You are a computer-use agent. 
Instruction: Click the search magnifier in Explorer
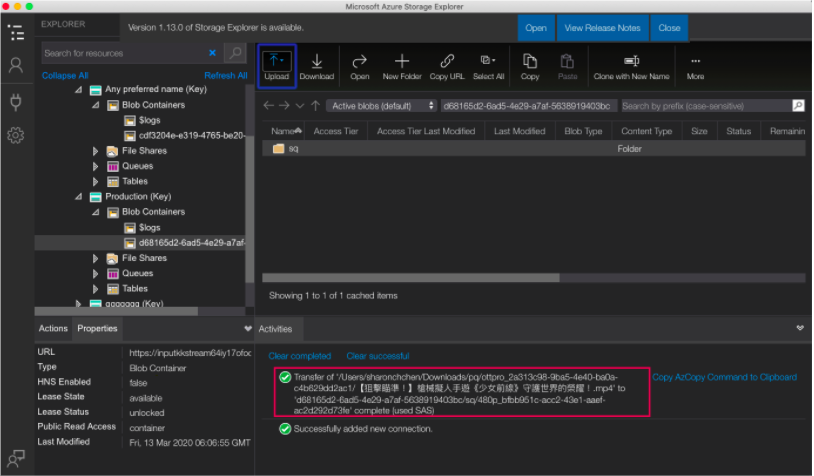point(236,53)
